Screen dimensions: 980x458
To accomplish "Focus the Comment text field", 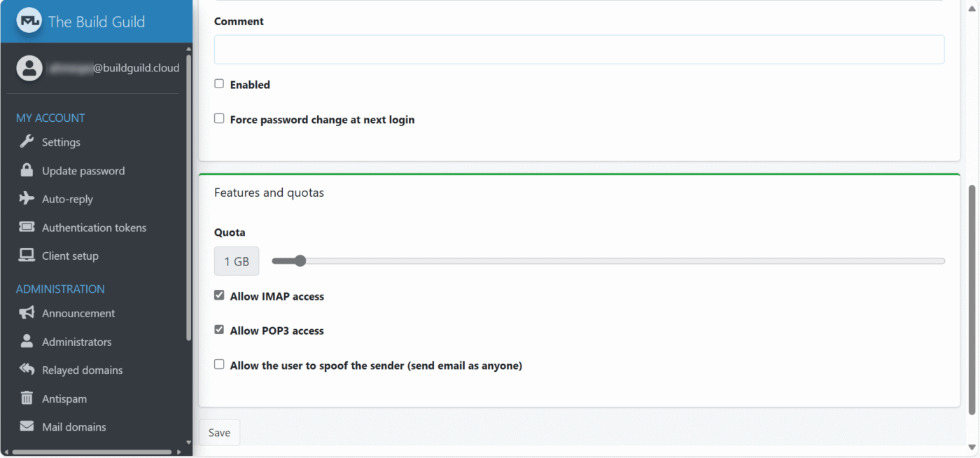I will pos(579,50).
